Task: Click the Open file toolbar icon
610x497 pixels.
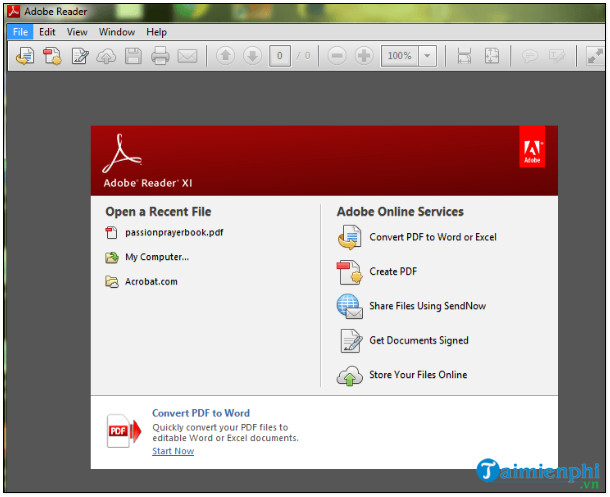Action: point(25,56)
